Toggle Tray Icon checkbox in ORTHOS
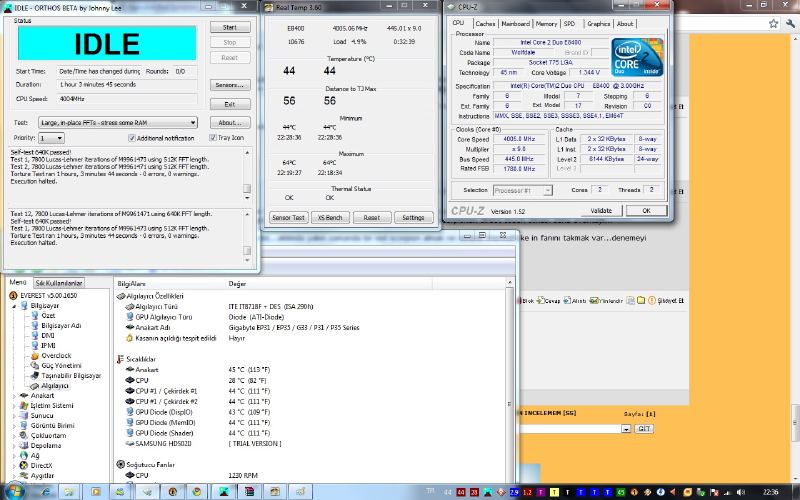 [213, 138]
